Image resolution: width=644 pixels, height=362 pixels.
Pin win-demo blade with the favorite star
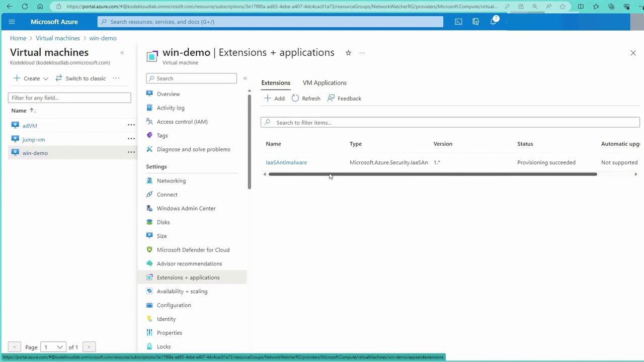coord(348,53)
